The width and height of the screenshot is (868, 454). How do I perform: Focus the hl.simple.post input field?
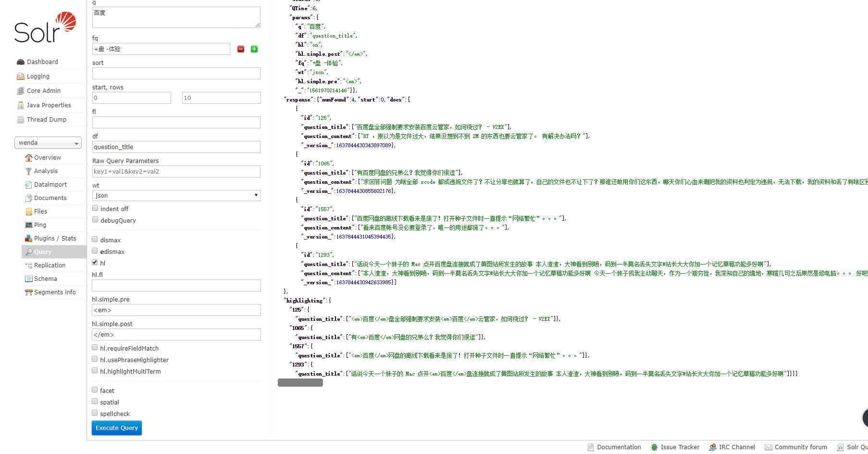176,335
